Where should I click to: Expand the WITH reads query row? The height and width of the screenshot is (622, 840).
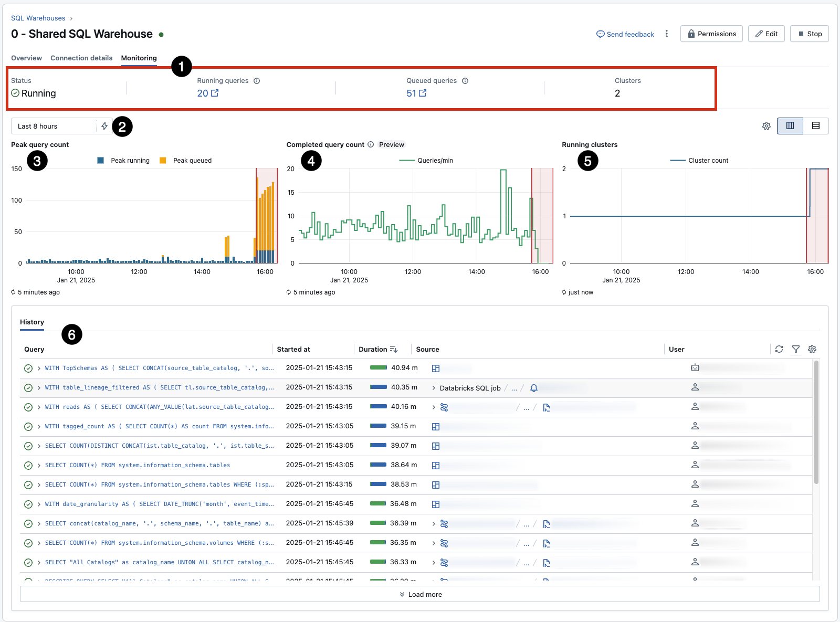coord(39,407)
